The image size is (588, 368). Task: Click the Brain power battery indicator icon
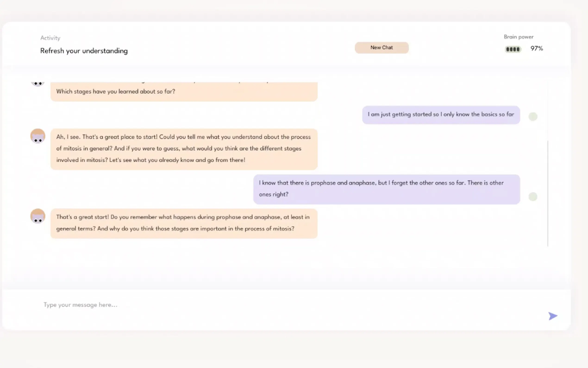[x=513, y=49]
